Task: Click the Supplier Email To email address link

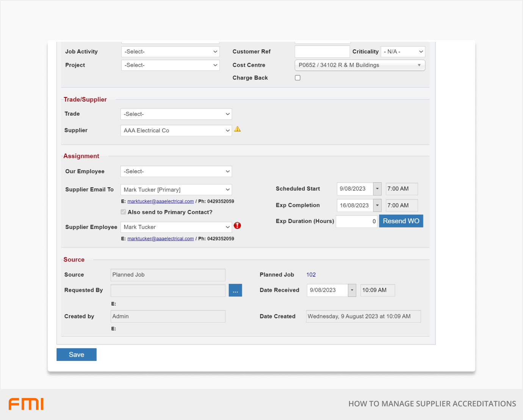Action: tap(160, 201)
